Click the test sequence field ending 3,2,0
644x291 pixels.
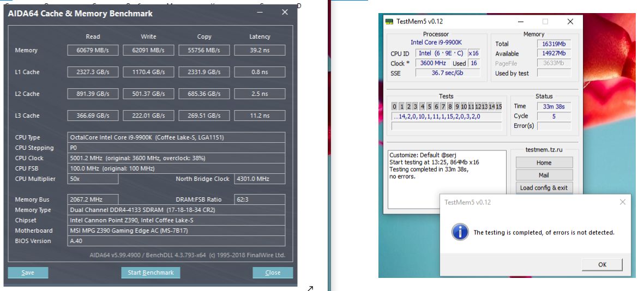pos(447,117)
